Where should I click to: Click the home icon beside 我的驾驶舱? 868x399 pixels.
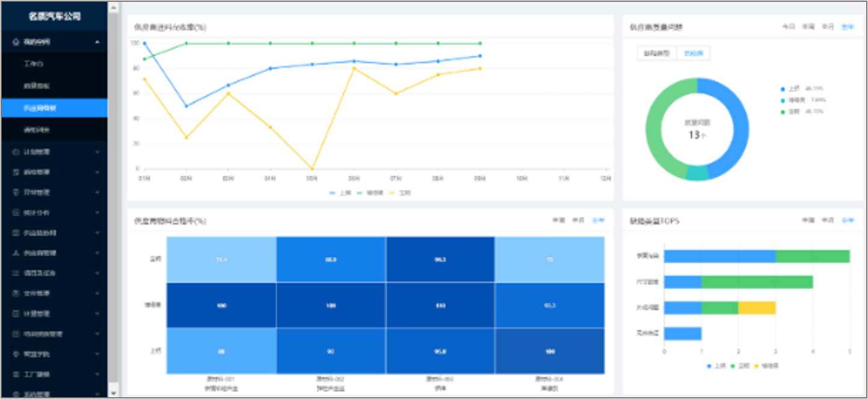click(16, 42)
